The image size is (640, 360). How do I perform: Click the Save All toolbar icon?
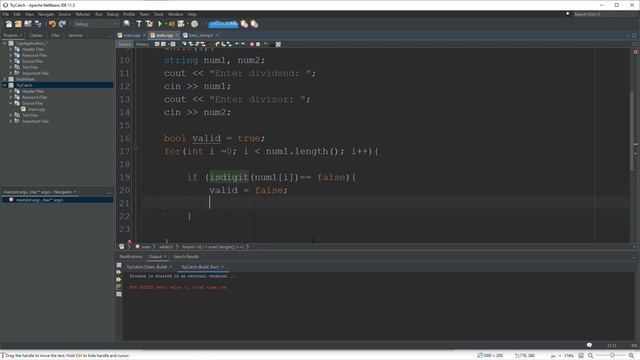(x=38, y=24)
